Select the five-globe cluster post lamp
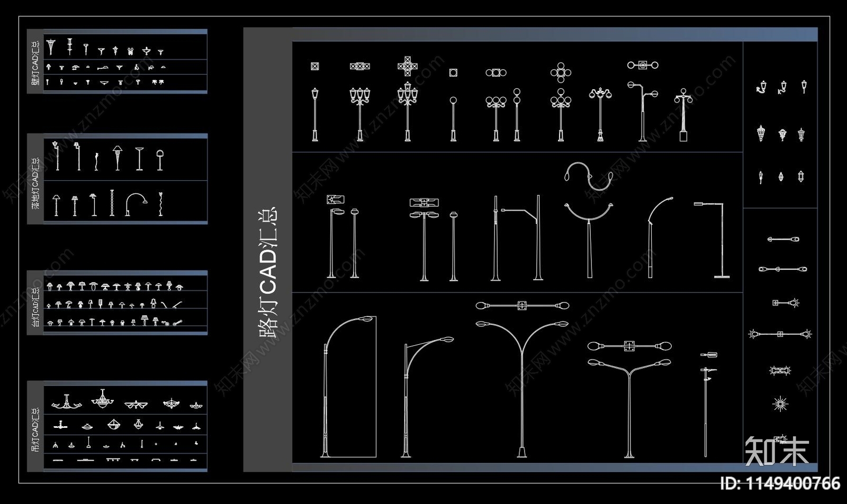Screen dimensions: 847x504 pos(561,115)
